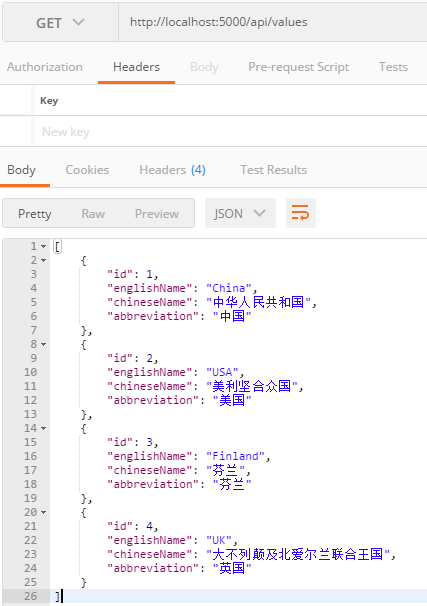Switch to the Tests tab
The width and height of the screenshot is (427, 606).
(x=393, y=67)
